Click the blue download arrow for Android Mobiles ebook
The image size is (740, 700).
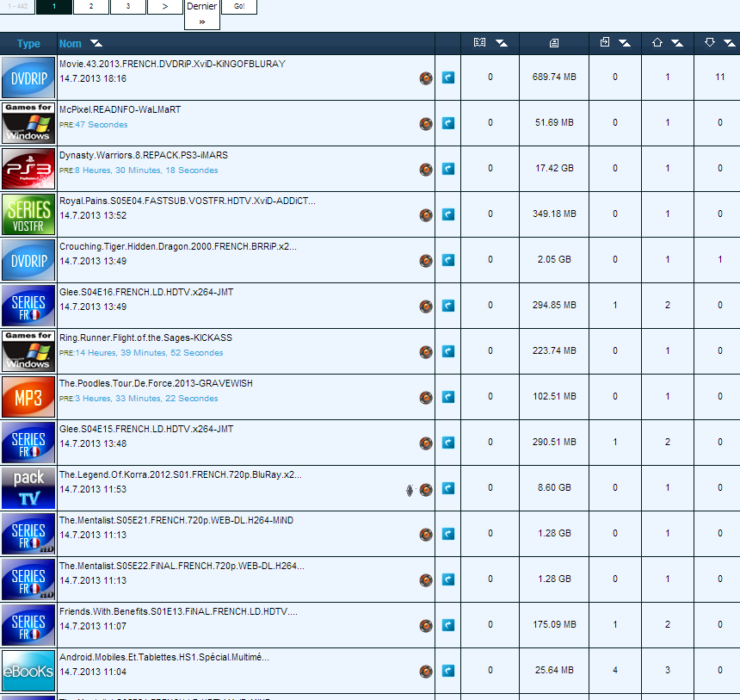[x=447, y=671]
